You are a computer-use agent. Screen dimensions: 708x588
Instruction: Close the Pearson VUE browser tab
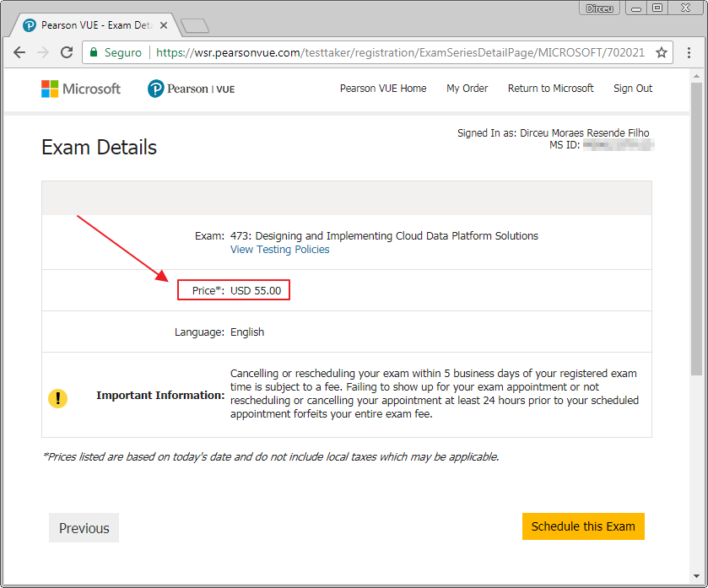[x=164, y=25]
